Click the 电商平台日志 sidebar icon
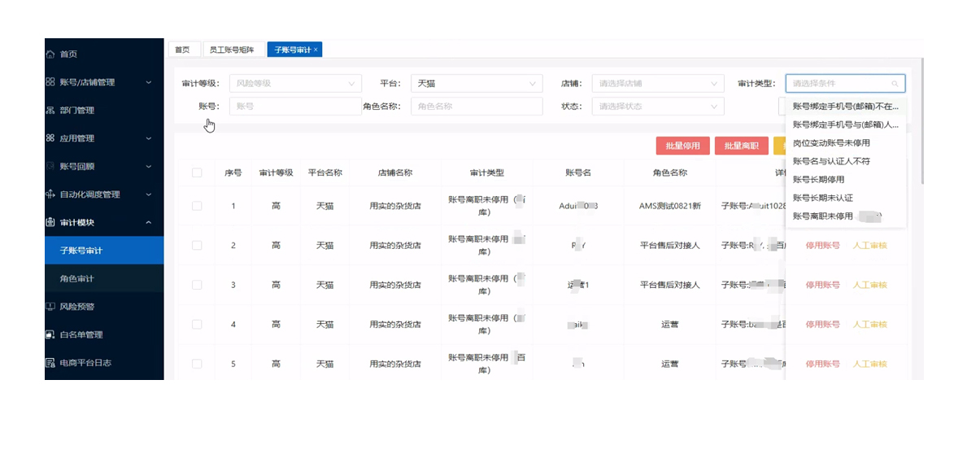The image size is (980, 476). 50,363
